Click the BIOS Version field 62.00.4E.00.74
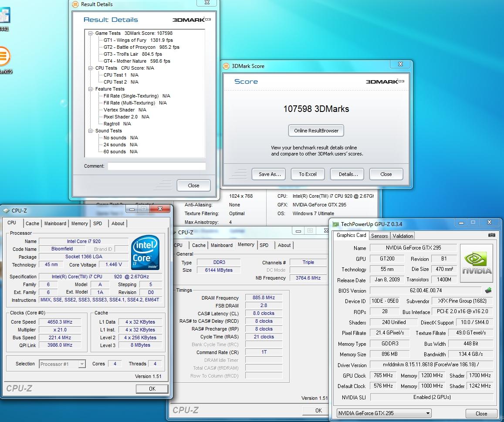The width and height of the screenshot is (504, 422). [x=426, y=290]
